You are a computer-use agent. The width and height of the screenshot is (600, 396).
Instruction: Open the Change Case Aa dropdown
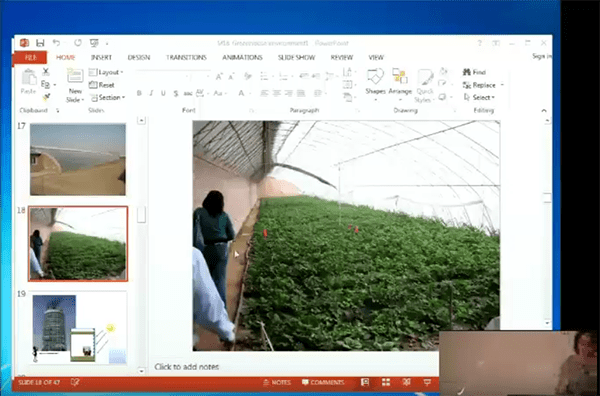pos(220,93)
